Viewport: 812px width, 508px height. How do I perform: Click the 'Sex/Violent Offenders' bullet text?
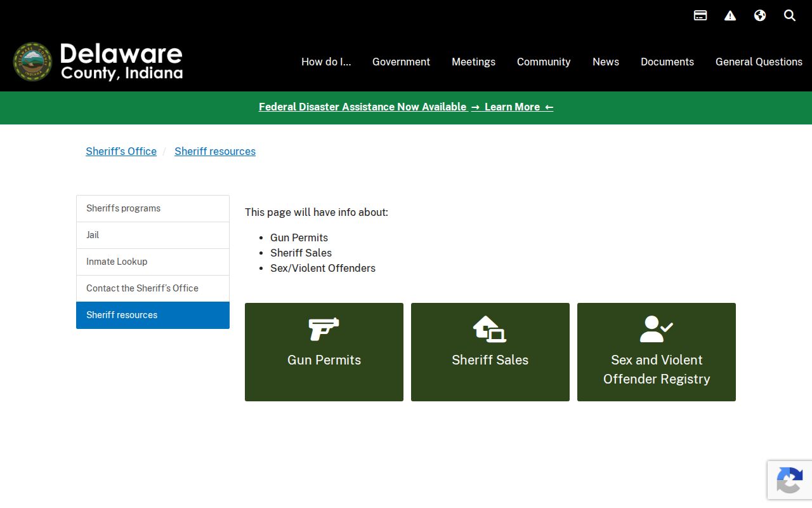[x=323, y=268]
